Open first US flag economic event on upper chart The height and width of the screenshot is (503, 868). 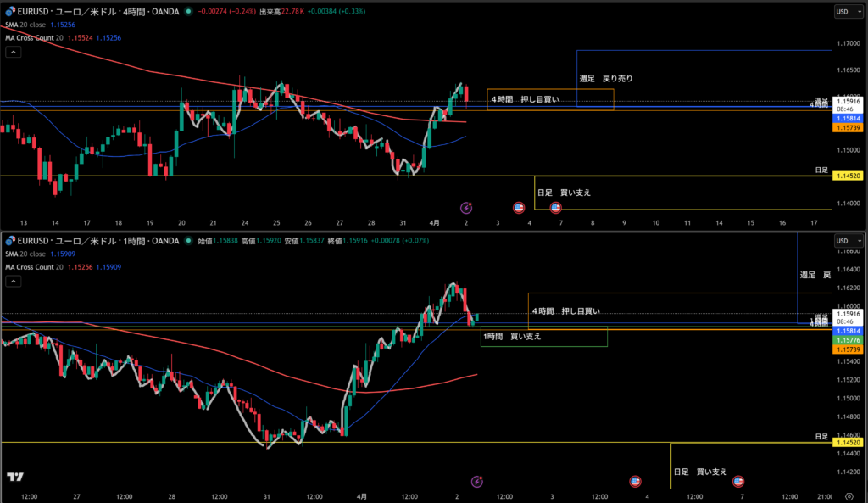[x=519, y=207]
